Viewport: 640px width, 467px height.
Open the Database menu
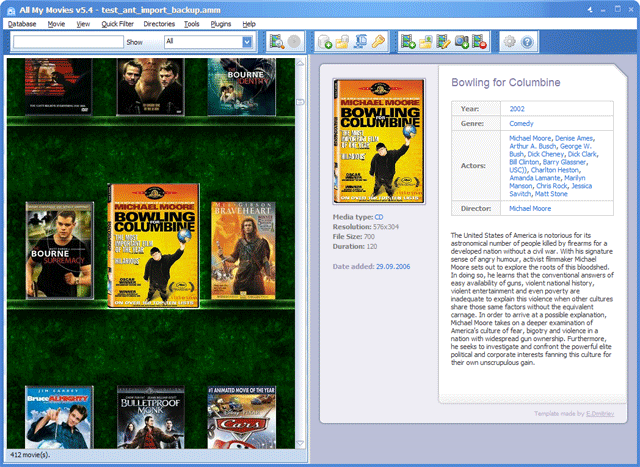(x=22, y=24)
